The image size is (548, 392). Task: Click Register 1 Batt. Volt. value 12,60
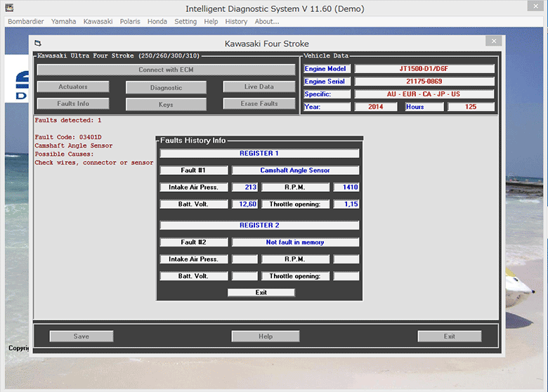244,204
